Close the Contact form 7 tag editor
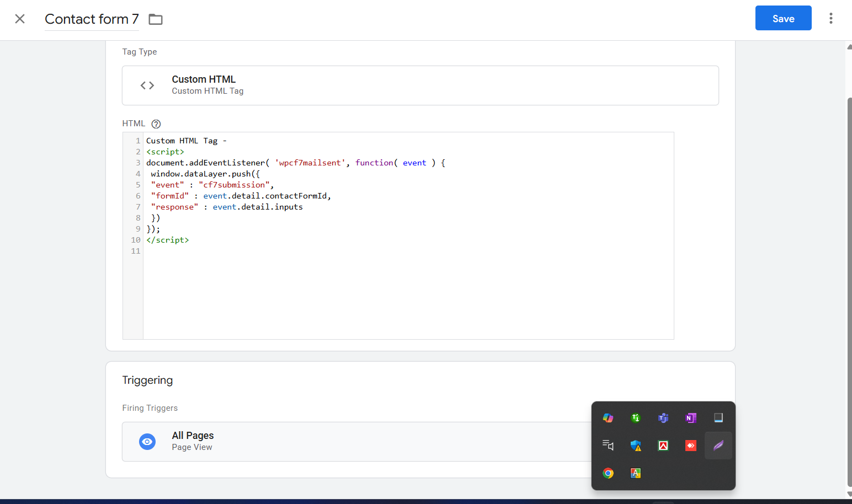This screenshot has height=504, width=852. pyautogui.click(x=20, y=19)
